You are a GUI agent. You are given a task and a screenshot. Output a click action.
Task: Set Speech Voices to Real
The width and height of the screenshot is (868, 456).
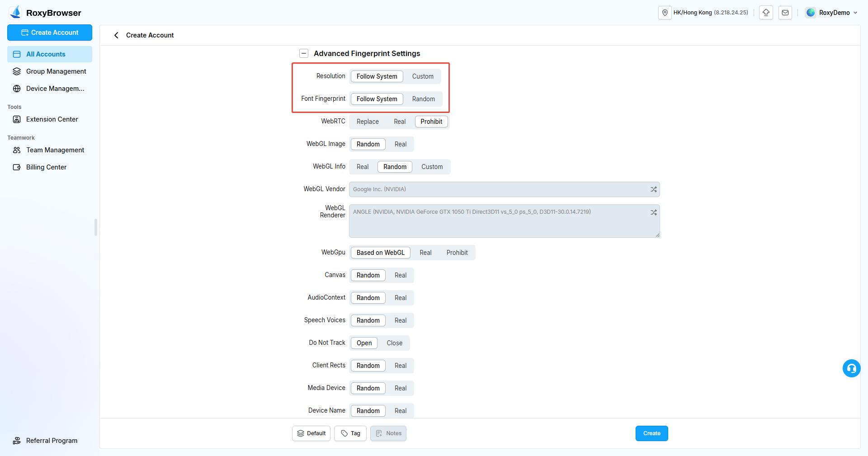pos(401,320)
